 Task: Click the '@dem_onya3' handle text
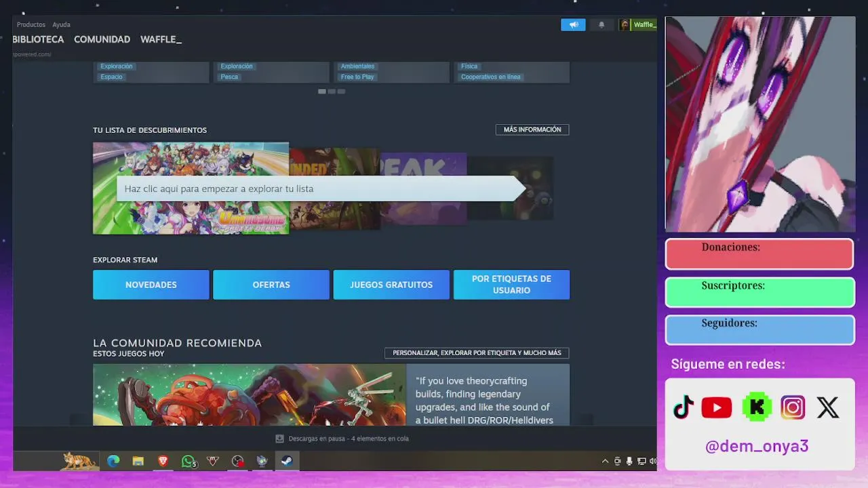click(757, 446)
